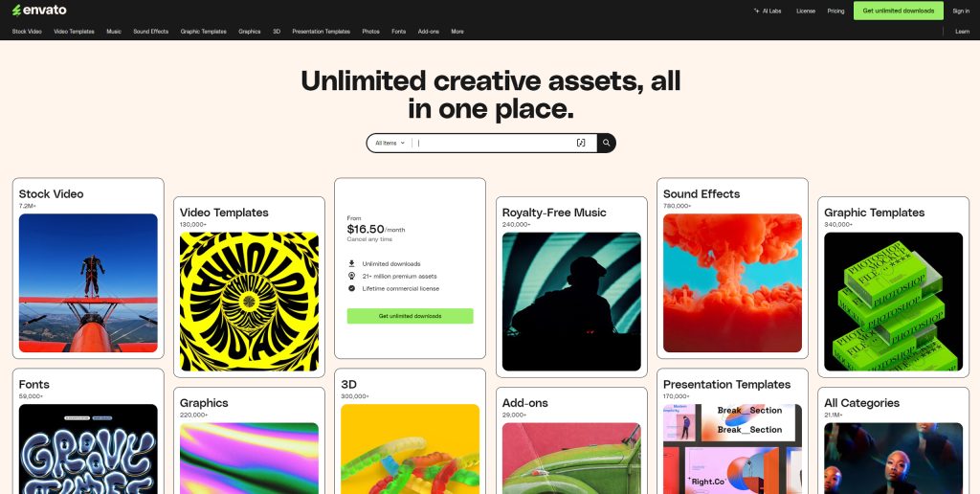
Task: Click the Fonts card title
Action: [34, 385]
